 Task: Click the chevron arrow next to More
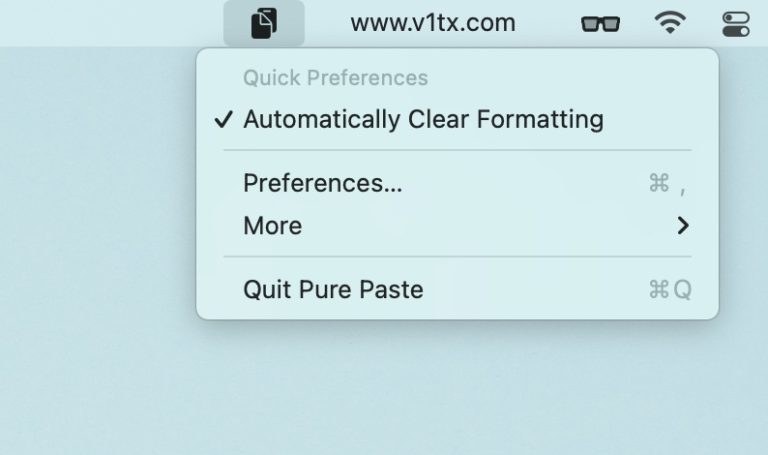[x=683, y=226]
